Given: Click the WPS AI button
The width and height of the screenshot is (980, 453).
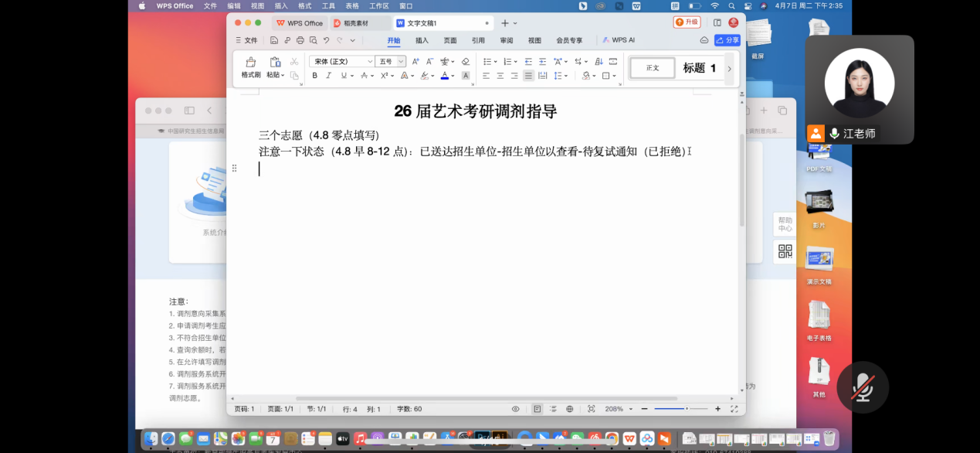Looking at the screenshot, I should click(x=619, y=40).
